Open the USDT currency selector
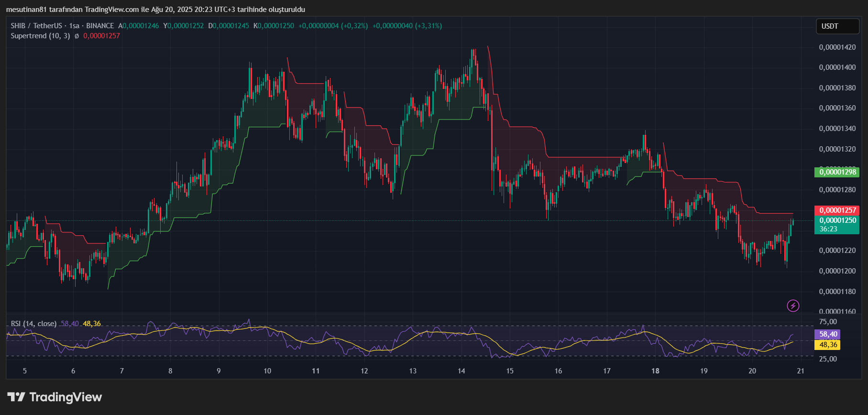 [837, 26]
